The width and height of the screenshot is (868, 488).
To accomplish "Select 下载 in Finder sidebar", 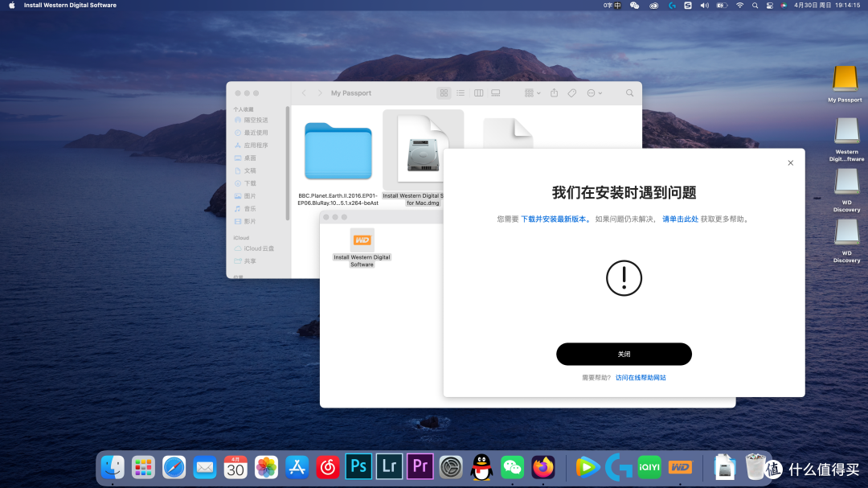I will point(250,183).
